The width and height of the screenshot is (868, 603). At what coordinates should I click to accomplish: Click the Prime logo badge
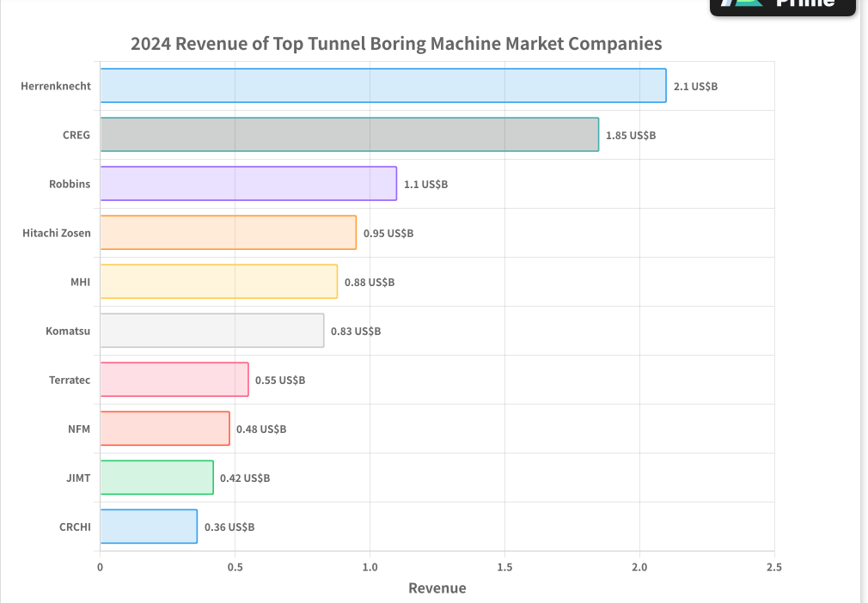click(x=781, y=7)
